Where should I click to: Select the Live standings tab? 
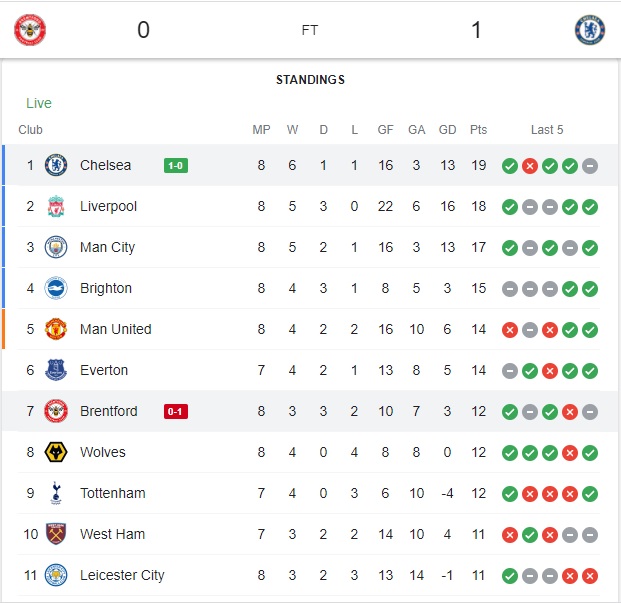click(x=39, y=103)
